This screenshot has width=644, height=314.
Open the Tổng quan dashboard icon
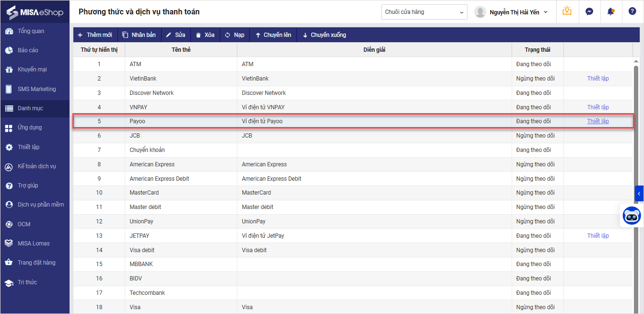pos(9,31)
